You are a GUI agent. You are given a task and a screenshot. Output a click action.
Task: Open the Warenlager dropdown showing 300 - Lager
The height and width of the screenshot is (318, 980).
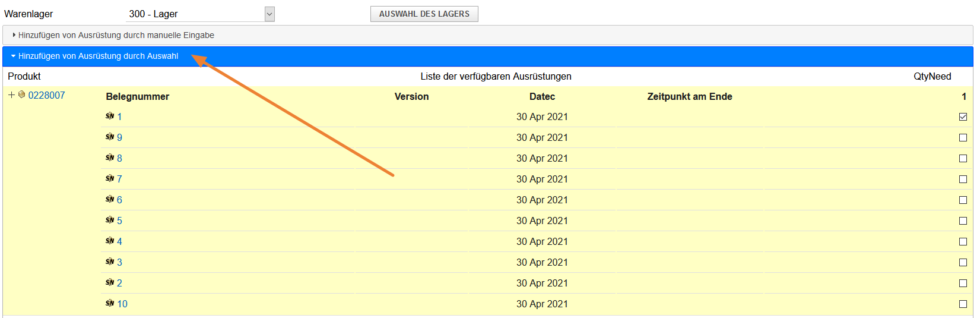point(269,14)
